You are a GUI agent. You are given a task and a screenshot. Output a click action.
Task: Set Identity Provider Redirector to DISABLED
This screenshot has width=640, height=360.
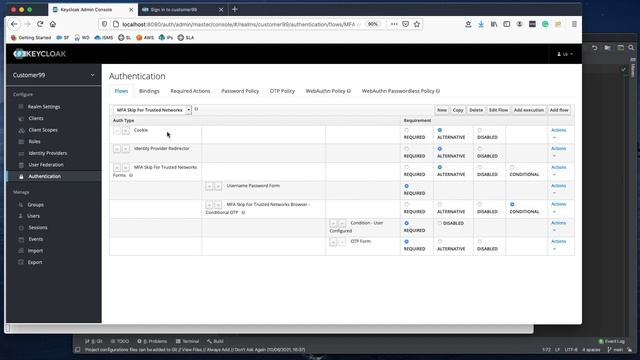[x=480, y=149]
